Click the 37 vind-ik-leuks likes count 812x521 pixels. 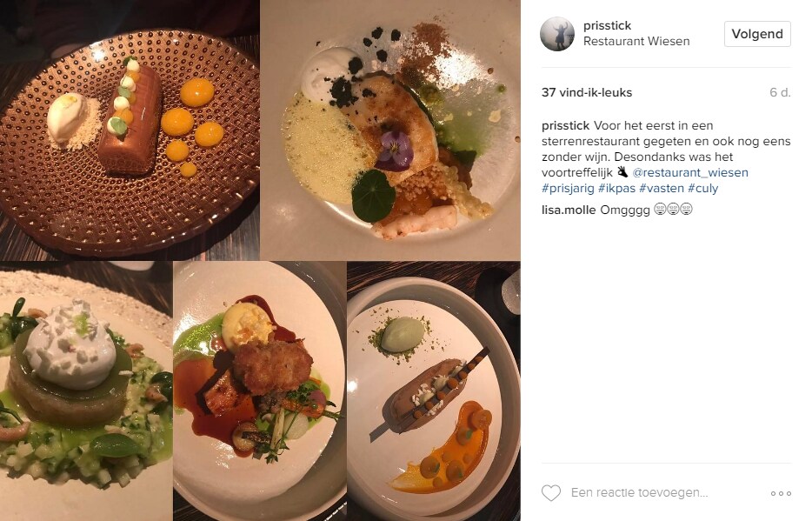click(587, 93)
